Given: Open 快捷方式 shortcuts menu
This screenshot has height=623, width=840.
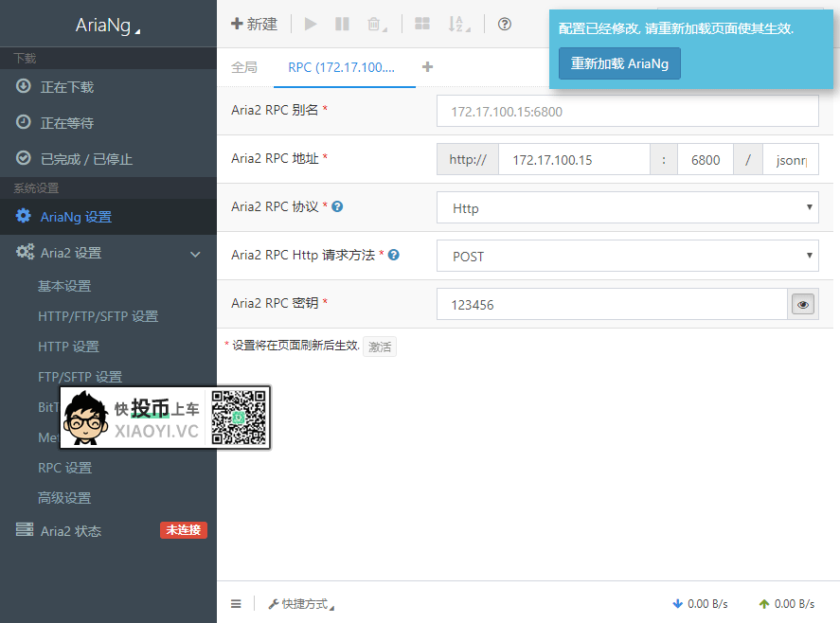Looking at the screenshot, I should click(x=301, y=604).
